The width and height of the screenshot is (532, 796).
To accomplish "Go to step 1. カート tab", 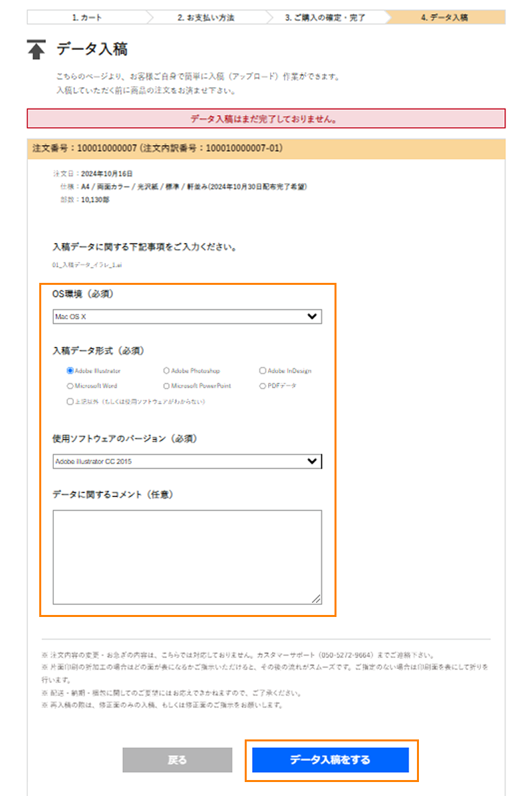I will 86,17.
